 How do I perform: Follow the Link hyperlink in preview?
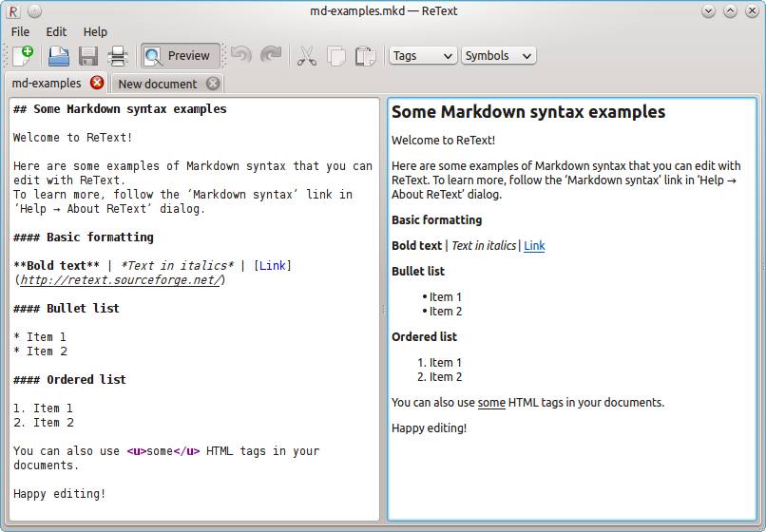(x=534, y=246)
